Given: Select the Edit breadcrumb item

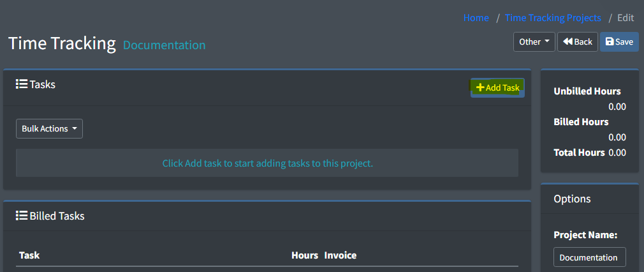Looking at the screenshot, I should pos(626,18).
